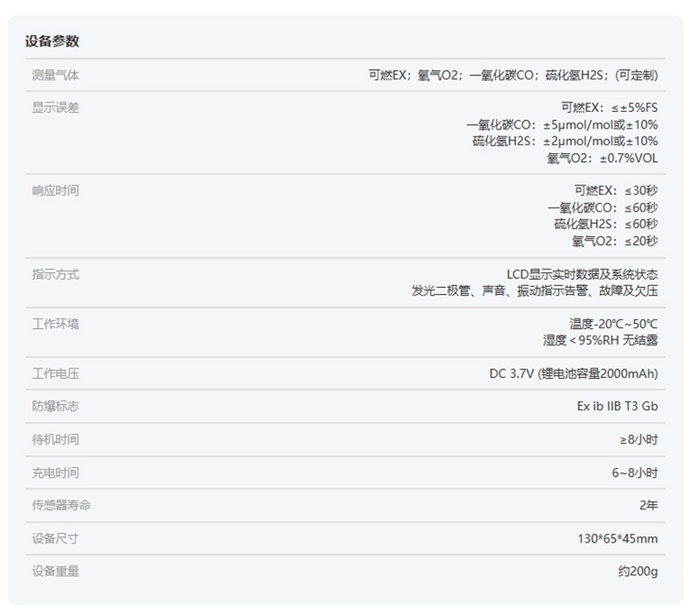This screenshot has height=616, width=691.
Task: Select the 显示误差 row label
Action: pos(55,108)
